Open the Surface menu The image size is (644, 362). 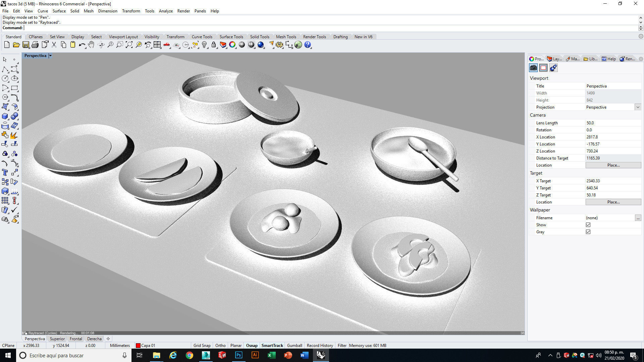click(59, 11)
